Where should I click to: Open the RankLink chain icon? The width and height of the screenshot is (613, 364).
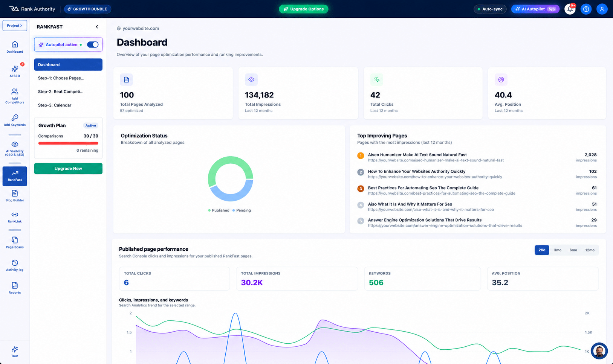tap(15, 215)
